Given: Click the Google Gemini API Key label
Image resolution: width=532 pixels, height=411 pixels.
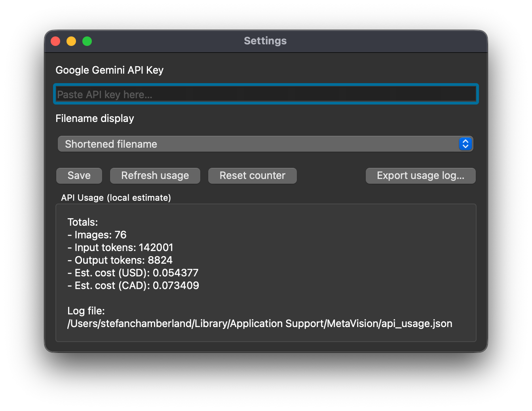Looking at the screenshot, I should (110, 70).
